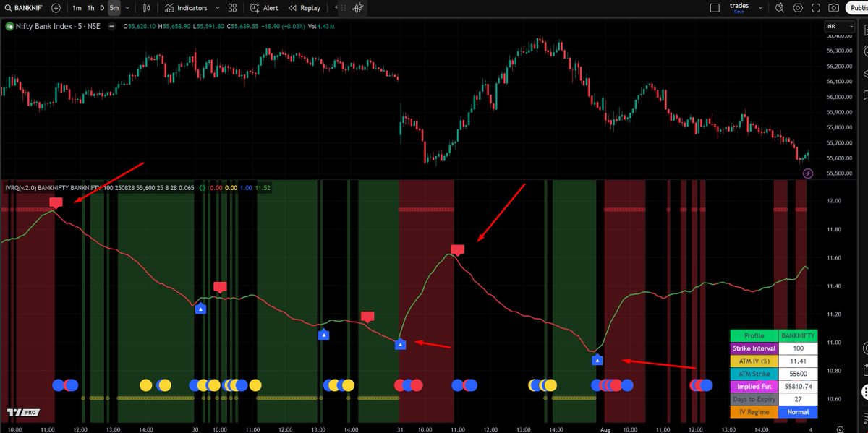This screenshot has width=868, height=433.
Task: Open the quick search icon
Action: click(778, 8)
